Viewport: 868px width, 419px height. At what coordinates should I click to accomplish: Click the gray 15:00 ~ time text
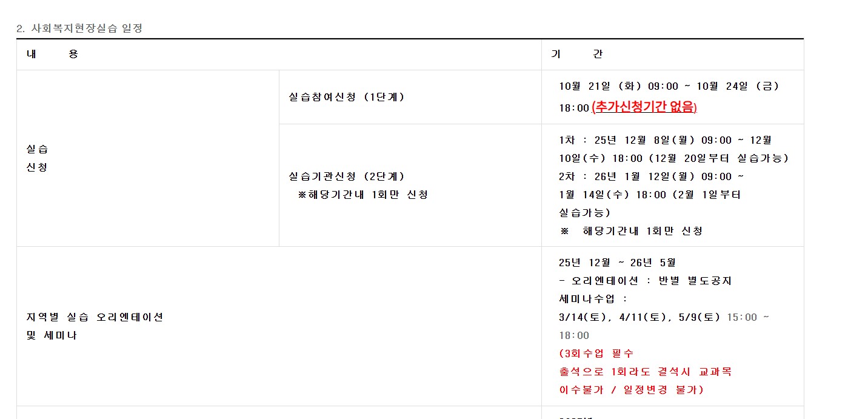click(x=748, y=317)
